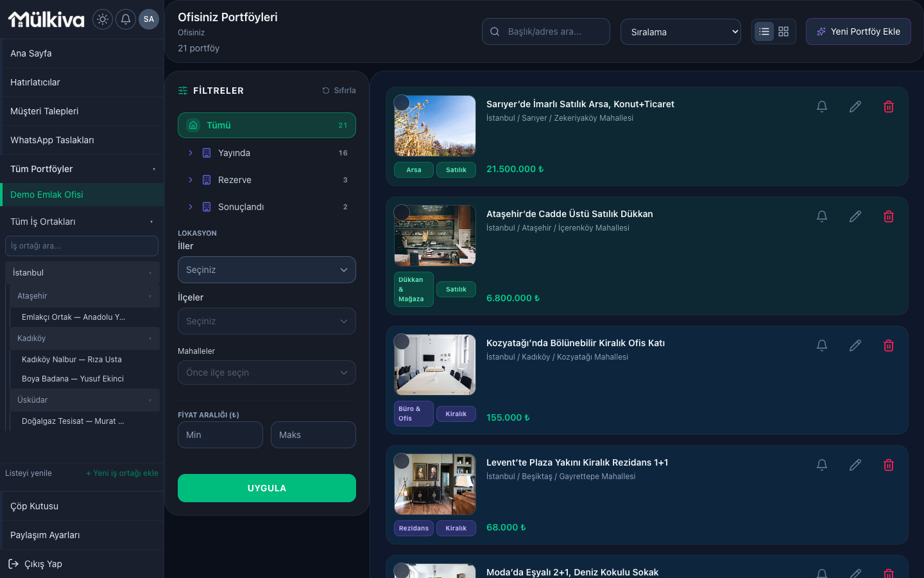Select the Moda eşyalı 2+1 listing checkbox

(x=402, y=570)
